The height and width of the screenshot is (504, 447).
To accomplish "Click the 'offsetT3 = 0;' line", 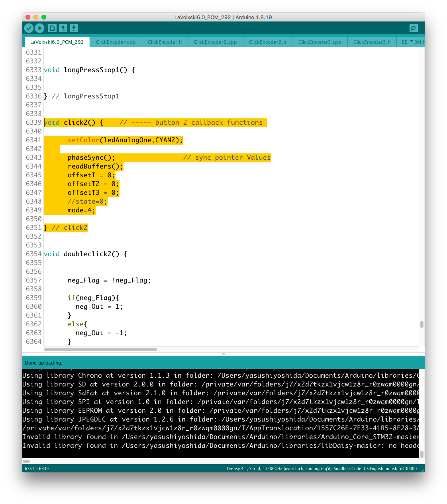I will (x=93, y=192).
